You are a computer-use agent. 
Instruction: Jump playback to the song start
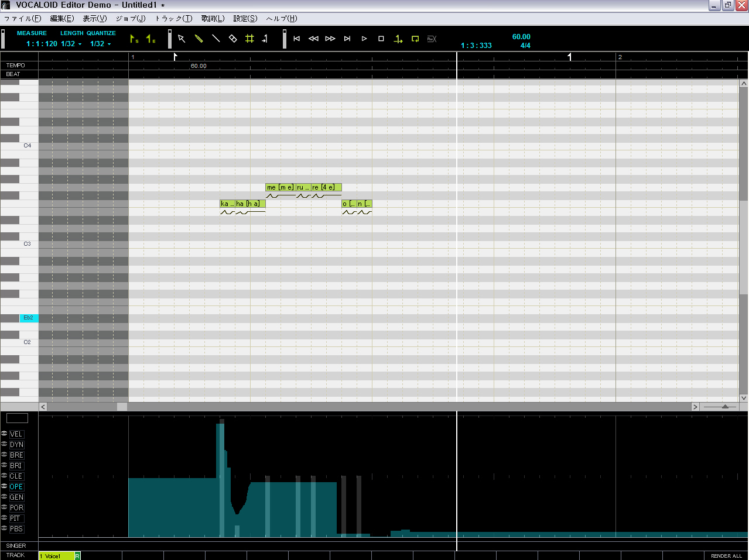coord(297,39)
